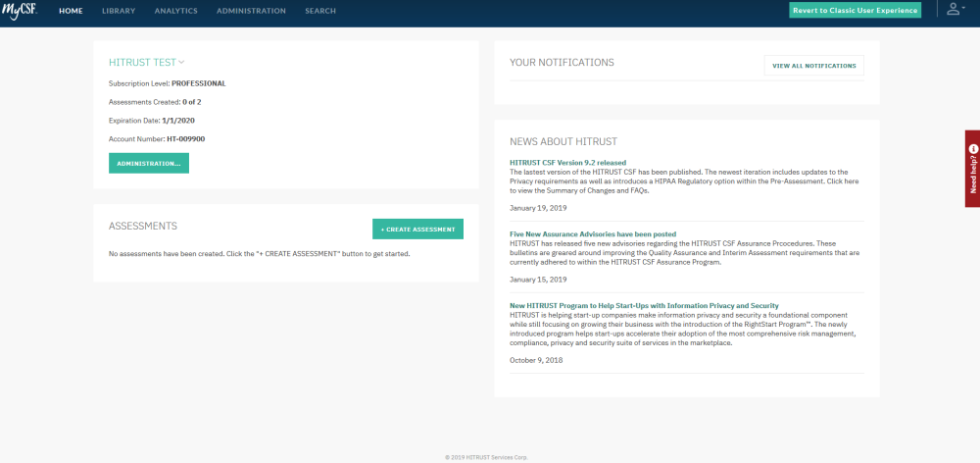The width and height of the screenshot is (980, 463).
Task: Click the No assessments have been created message
Action: [x=259, y=255]
